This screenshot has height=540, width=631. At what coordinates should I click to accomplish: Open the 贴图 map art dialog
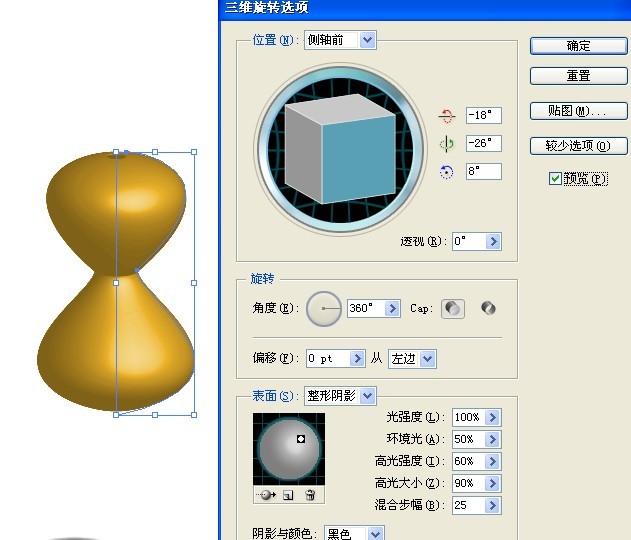(578, 111)
